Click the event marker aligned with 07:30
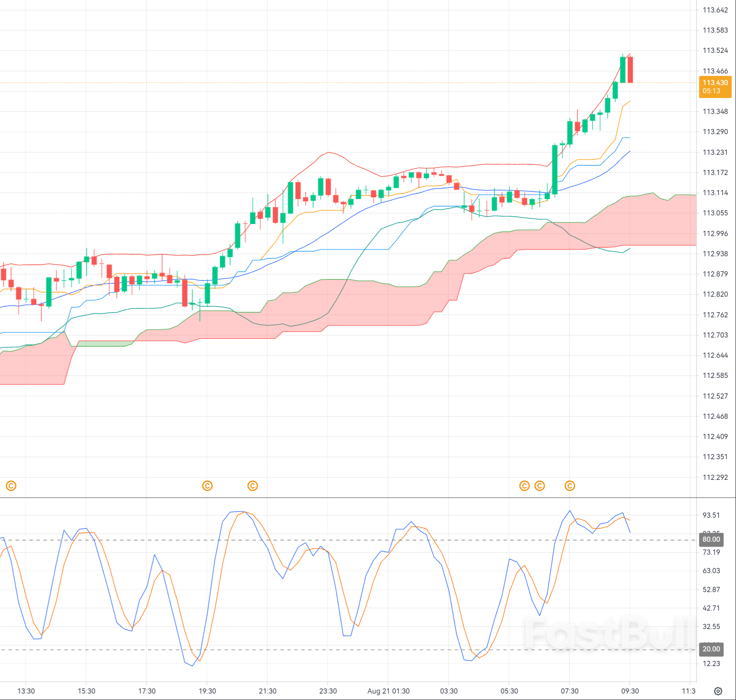 (x=570, y=486)
